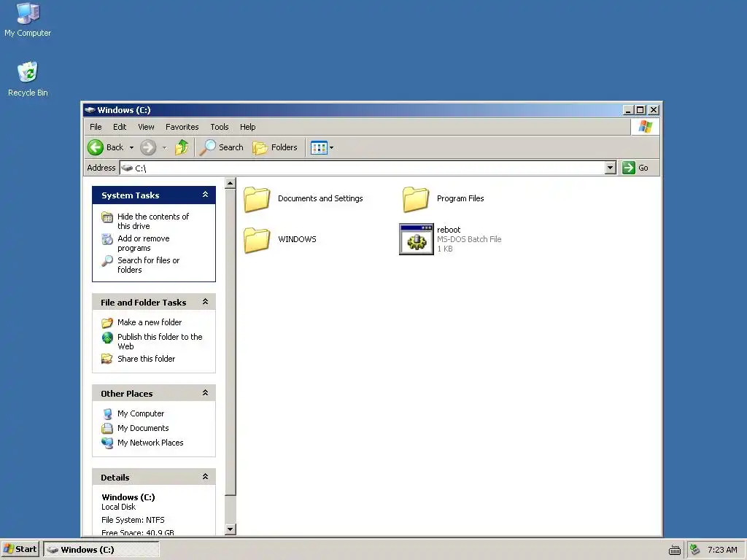Click the drive icon in title bar

click(x=90, y=110)
